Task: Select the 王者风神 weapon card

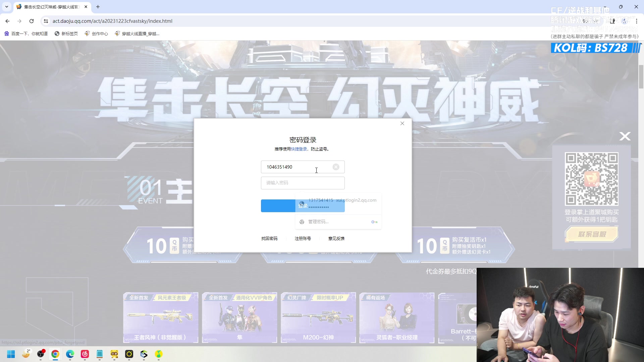Action: coord(161,317)
